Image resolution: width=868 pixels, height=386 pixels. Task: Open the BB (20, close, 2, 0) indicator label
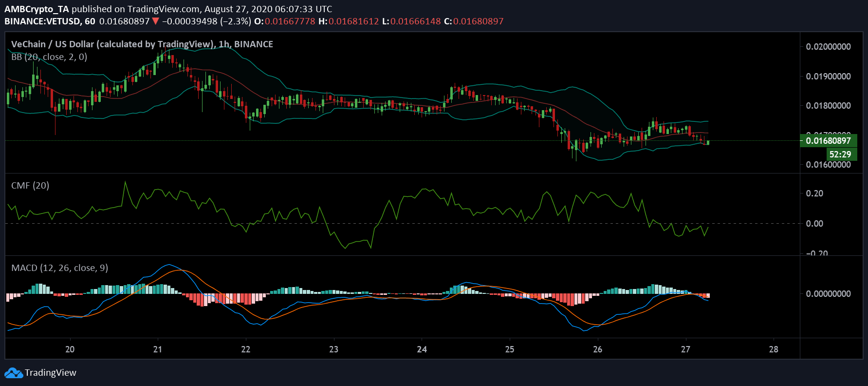[49, 57]
